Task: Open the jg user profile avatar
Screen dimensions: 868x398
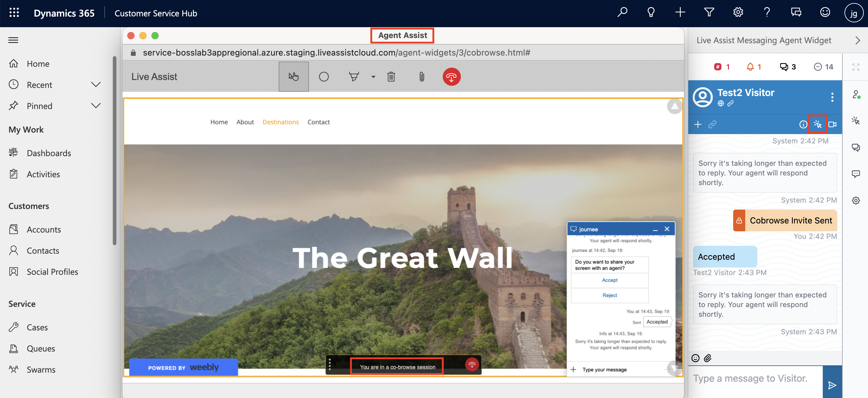Action: (854, 13)
